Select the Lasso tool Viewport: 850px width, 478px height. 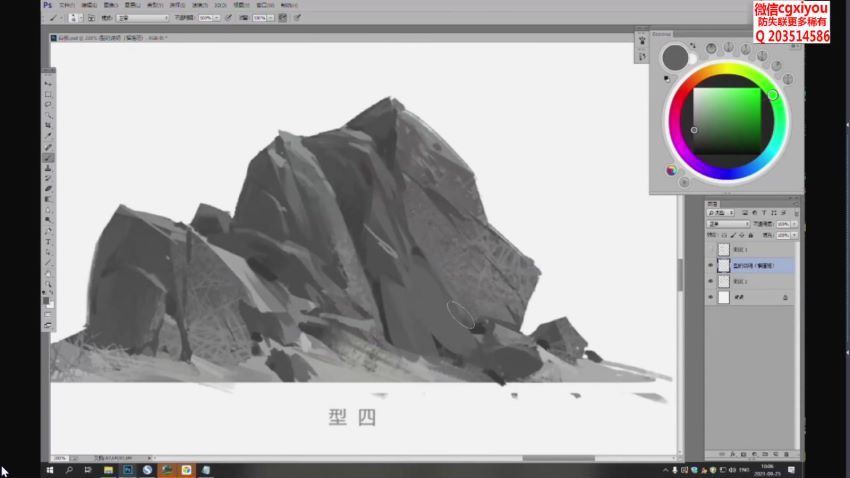[48, 104]
